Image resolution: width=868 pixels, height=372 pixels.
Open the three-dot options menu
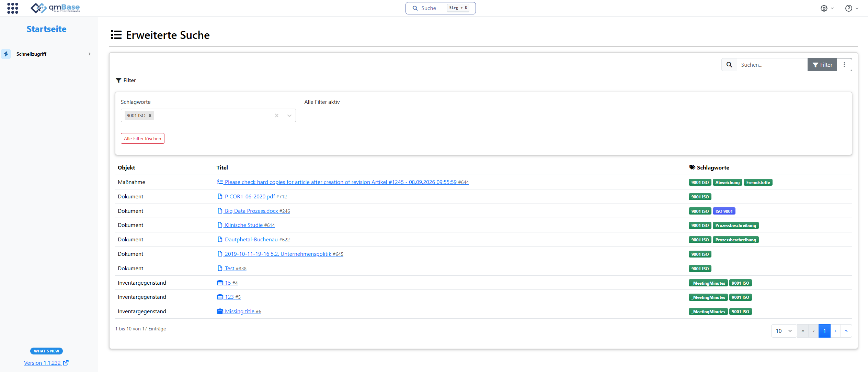tap(844, 65)
